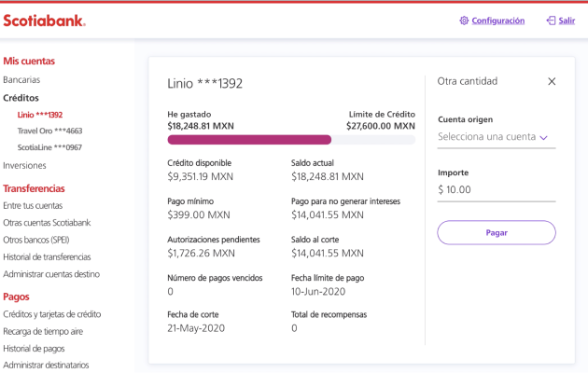Viewport: 588px width, 373px height.
Task: Click the He gastado $18,248.81 MXN value
Action: click(201, 126)
